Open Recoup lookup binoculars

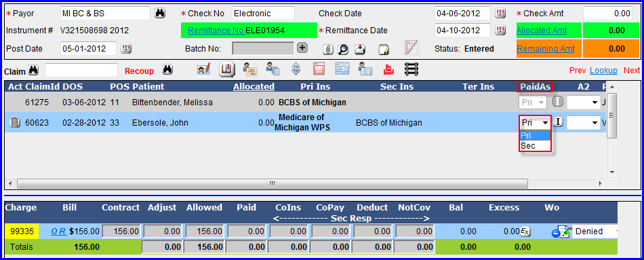pyautogui.click(x=167, y=70)
